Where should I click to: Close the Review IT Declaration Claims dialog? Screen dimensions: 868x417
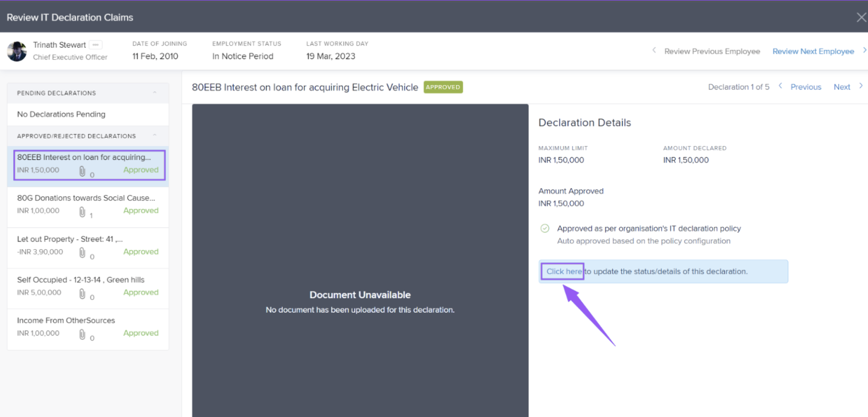click(x=861, y=18)
